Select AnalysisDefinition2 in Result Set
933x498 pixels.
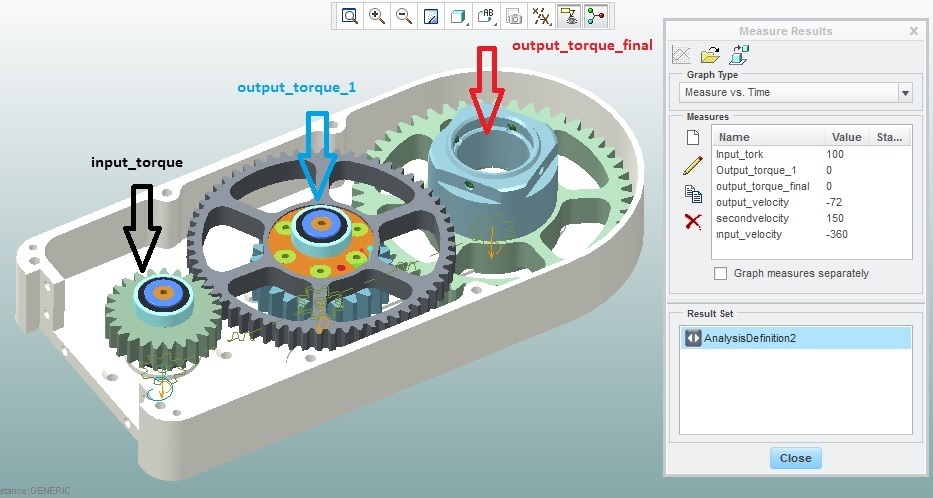[x=796, y=338]
